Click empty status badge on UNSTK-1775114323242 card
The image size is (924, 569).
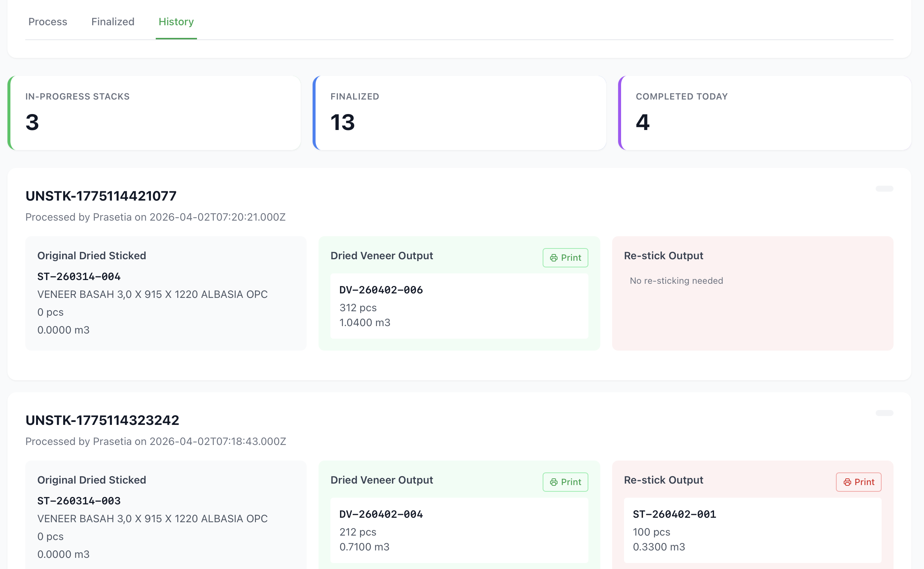pyautogui.click(x=884, y=413)
